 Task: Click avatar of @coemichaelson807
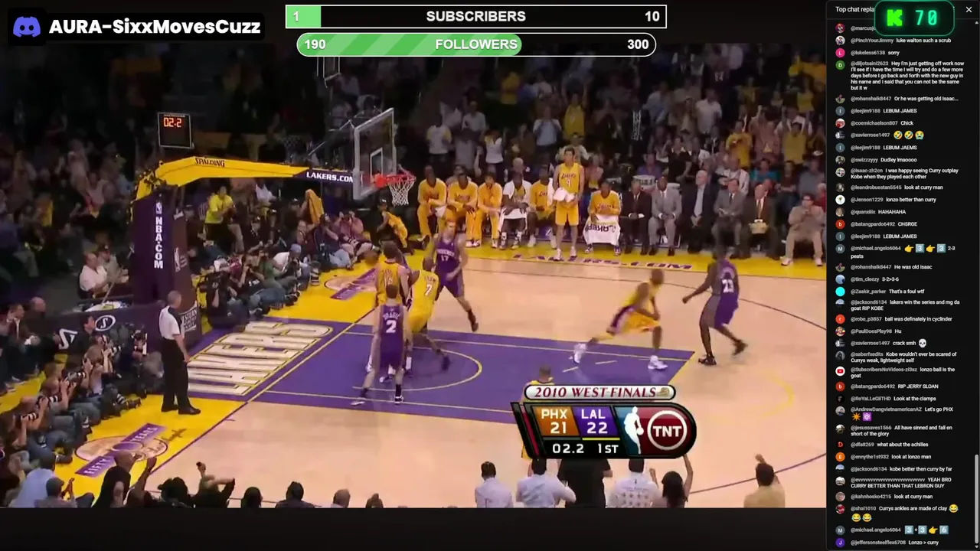tap(840, 123)
